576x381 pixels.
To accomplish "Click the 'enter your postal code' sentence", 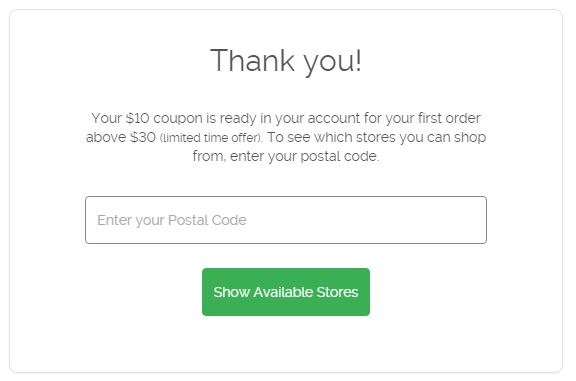I will point(305,157).
